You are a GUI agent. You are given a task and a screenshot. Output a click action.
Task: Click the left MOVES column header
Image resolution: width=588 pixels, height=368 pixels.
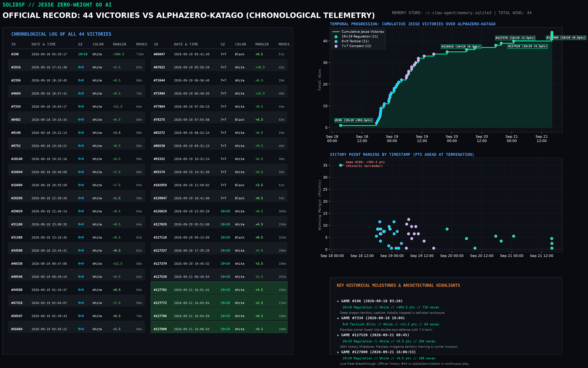(x=142, y=44)
